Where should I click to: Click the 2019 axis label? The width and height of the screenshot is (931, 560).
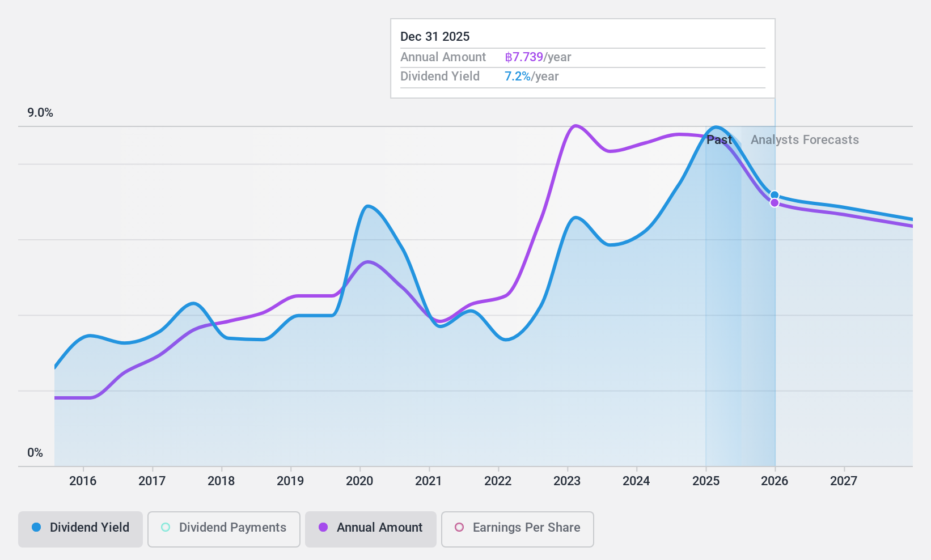tap(290, 481)
